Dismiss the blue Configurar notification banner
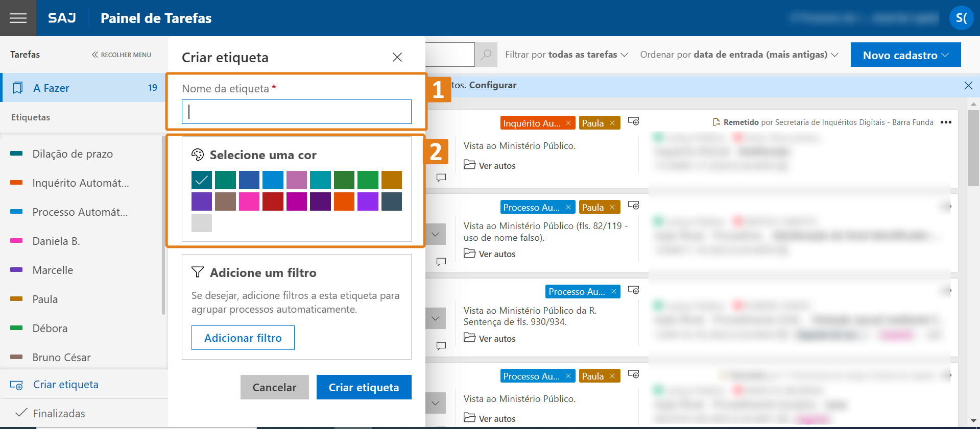The height and width of the screenshot is (429, 980). (x=968, y=86)
